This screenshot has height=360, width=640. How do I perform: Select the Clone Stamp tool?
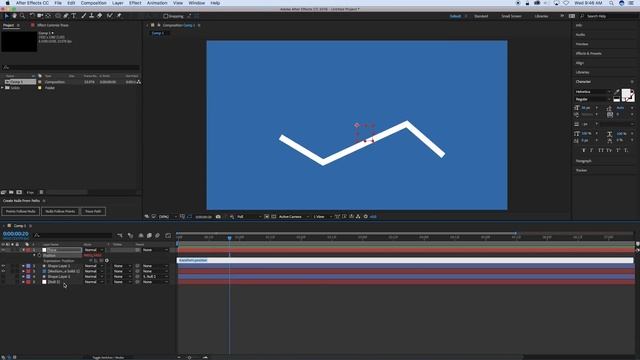coord(91,16)
